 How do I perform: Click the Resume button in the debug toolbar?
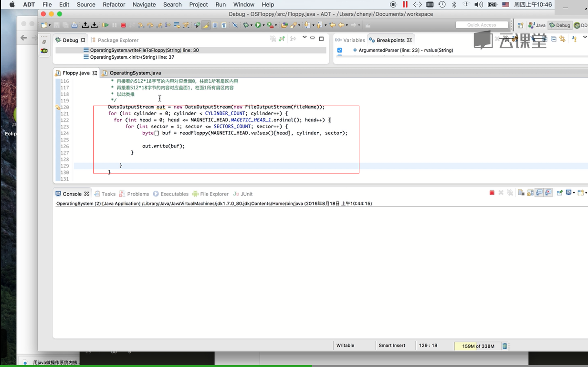(105, 25)
